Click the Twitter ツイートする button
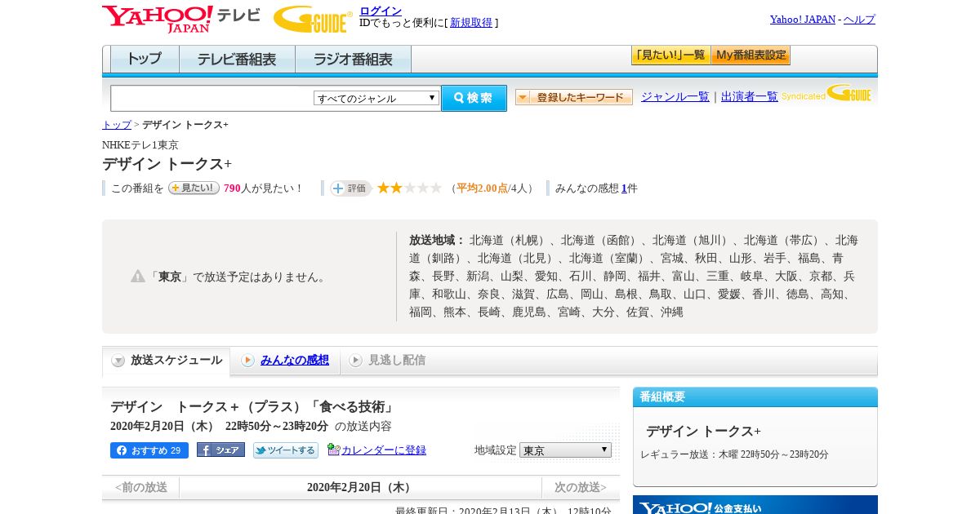 [x=286, y=450]
